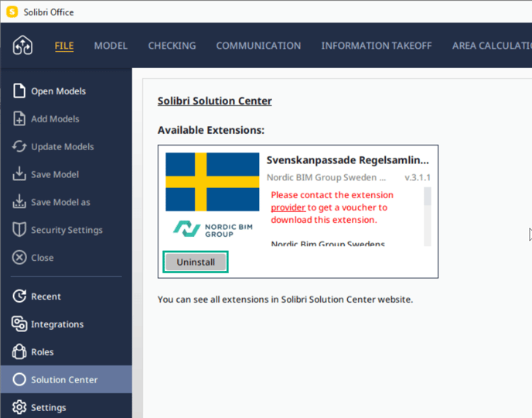Click the Add Models plus-document icon
Viewport: 532px width, 418px height.
(x=19, y=119)
